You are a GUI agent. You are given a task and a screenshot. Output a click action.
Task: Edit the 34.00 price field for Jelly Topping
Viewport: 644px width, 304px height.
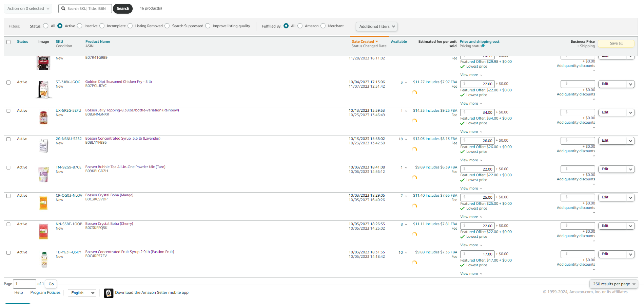tap(477, 112)
